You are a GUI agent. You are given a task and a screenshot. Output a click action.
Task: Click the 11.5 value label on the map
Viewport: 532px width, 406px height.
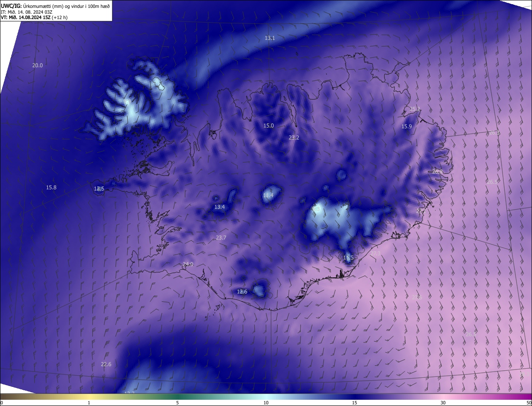click(x=348, y=257)
